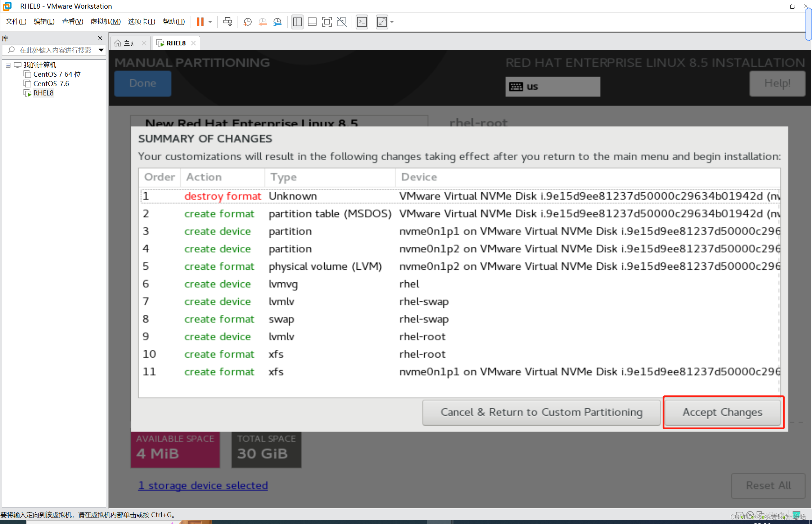Toggle the library sidebar view icon
Screen dimensions: 812x524
pos(297,22)
